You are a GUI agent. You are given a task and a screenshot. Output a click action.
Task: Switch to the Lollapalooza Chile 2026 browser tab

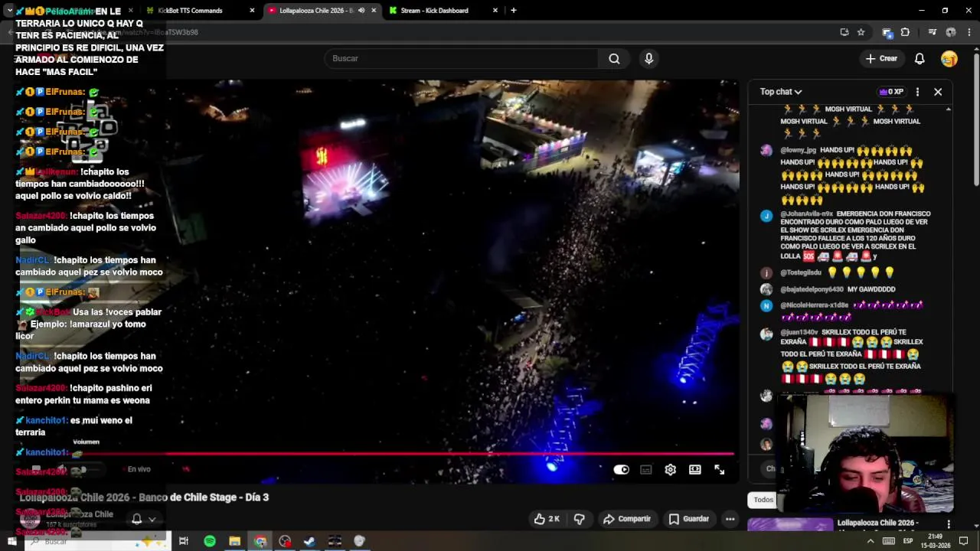click(x=315, y=11)
